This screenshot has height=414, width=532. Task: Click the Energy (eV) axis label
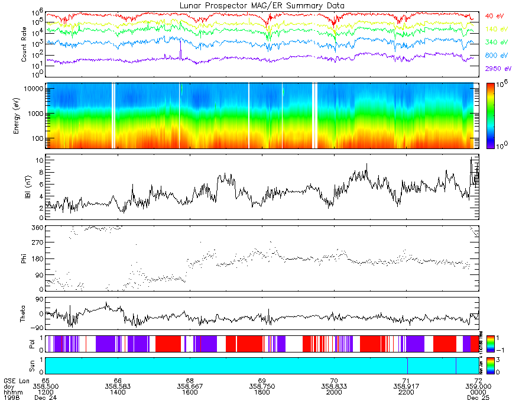pos(17,116)
